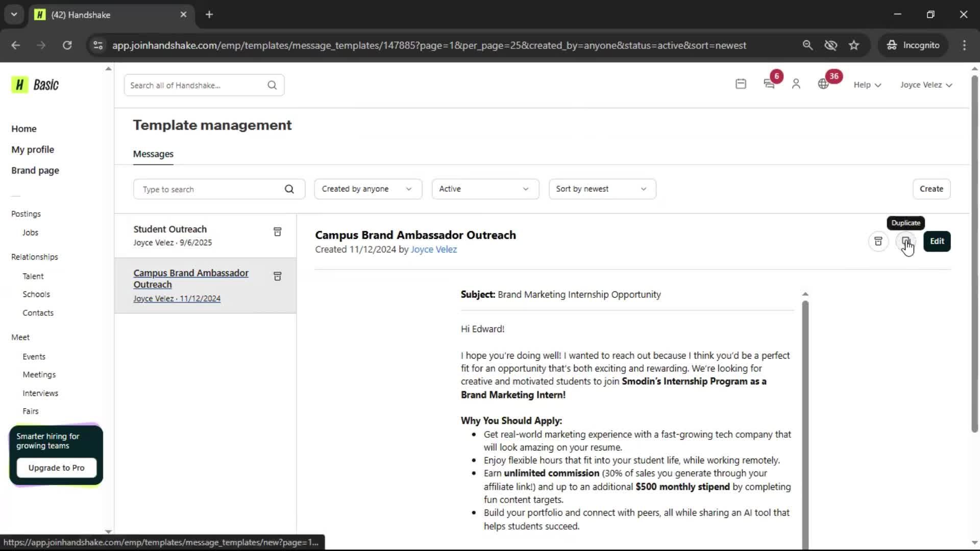Edit the current template

(937, 241)
